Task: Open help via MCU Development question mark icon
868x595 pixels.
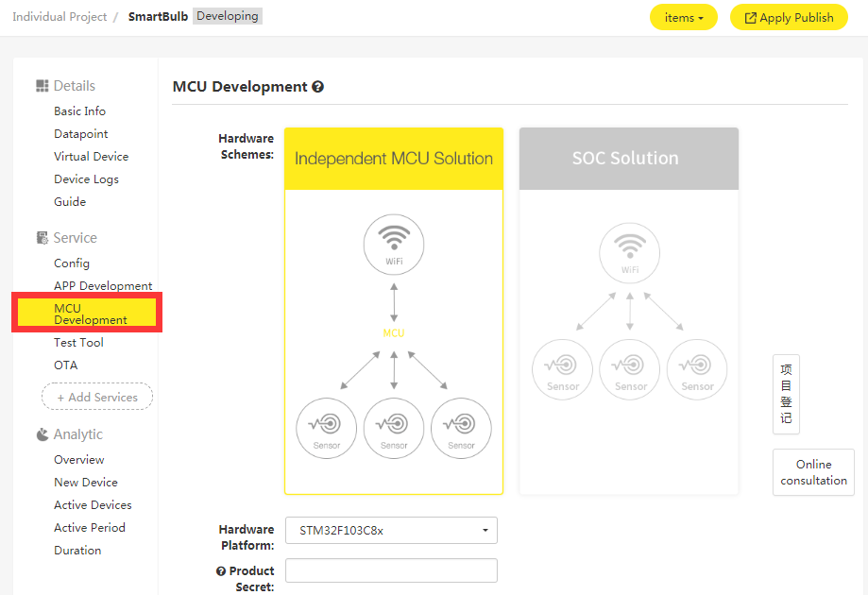Action: click(x=317, y=86)
